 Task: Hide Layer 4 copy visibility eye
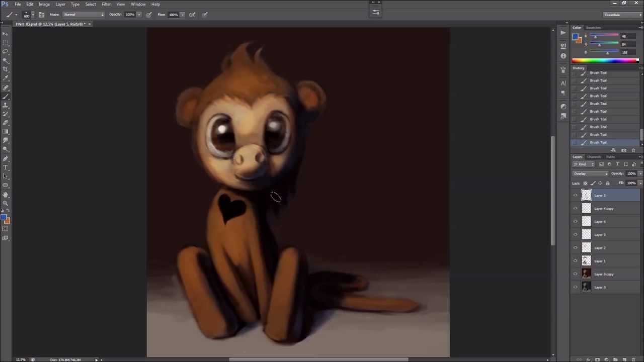[x=576, y=209]
